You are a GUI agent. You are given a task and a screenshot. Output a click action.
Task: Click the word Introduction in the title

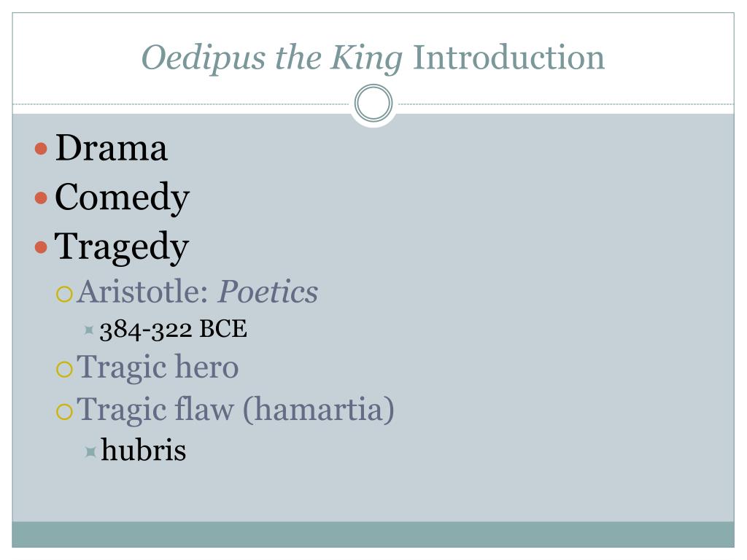point(508,57)
